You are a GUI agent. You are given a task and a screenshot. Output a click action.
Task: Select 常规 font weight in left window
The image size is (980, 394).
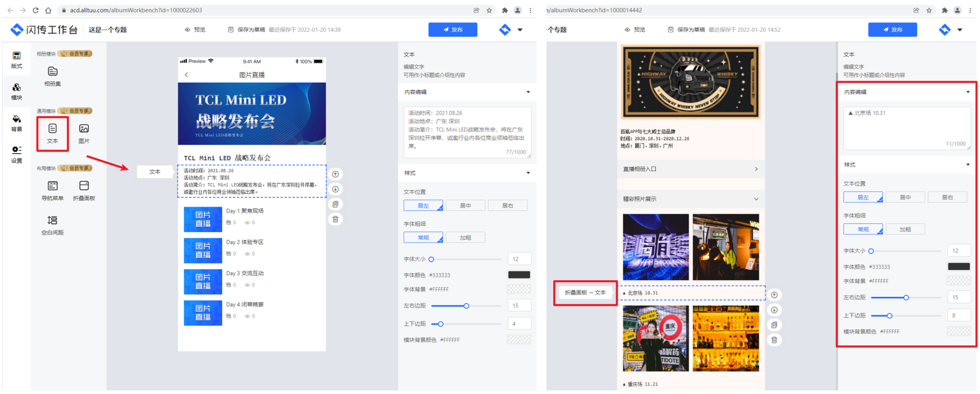pyautogui.click(x=423, y=238)
